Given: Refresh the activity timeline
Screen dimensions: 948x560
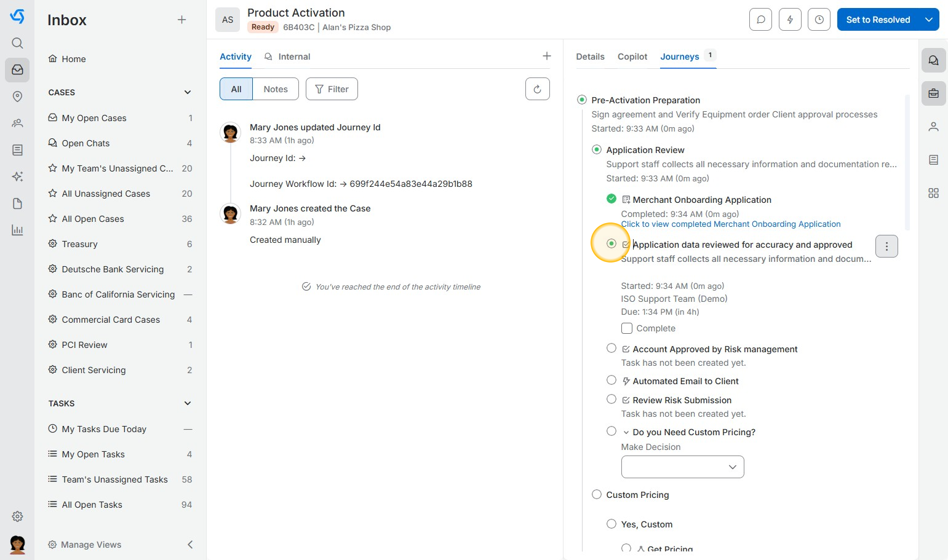Looking at the screenshot, I should pos(537,89).
